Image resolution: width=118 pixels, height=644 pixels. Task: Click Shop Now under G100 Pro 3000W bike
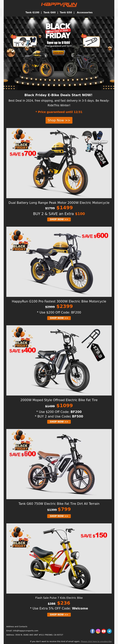click(59, 318)
